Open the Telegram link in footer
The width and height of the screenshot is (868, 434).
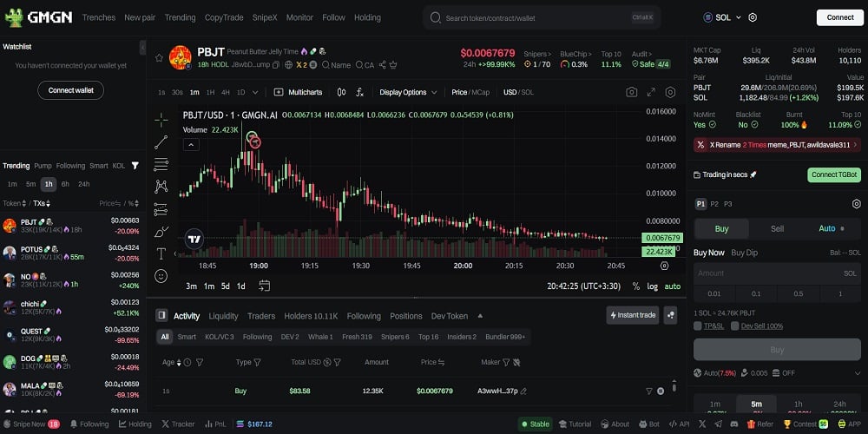point(718,424)
